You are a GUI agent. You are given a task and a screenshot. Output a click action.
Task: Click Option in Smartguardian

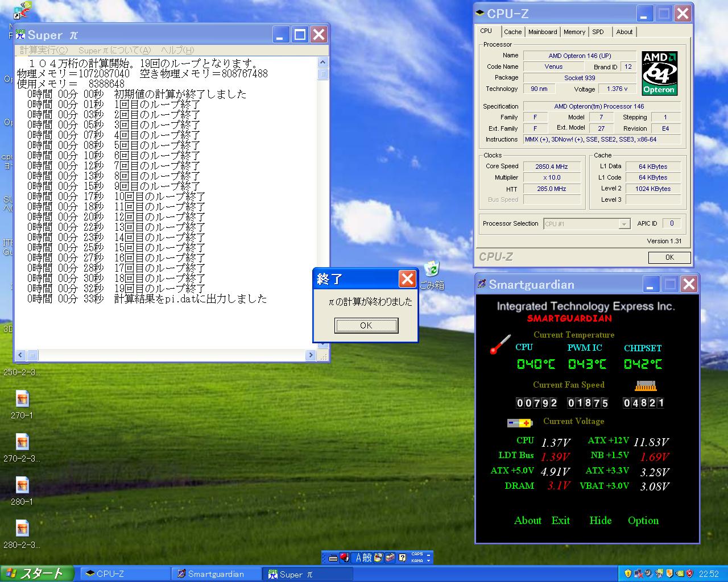(x=643, y=521)
